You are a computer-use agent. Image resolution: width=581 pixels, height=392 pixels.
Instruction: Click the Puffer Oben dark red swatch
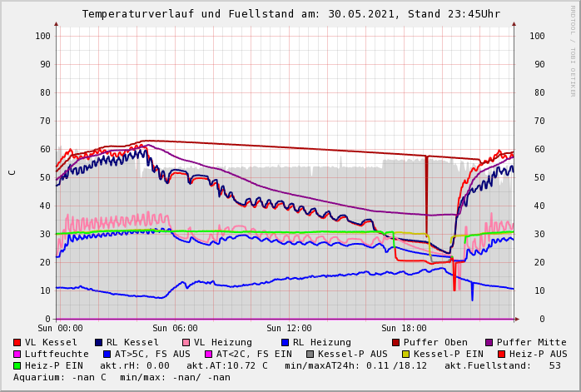pos(396,342)
